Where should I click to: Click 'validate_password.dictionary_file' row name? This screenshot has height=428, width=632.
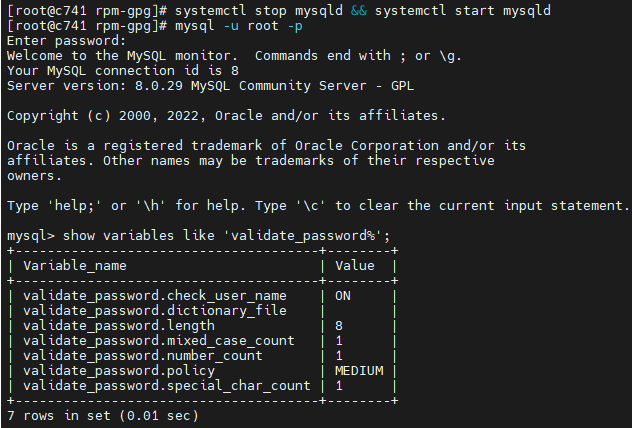click(155, 311)
